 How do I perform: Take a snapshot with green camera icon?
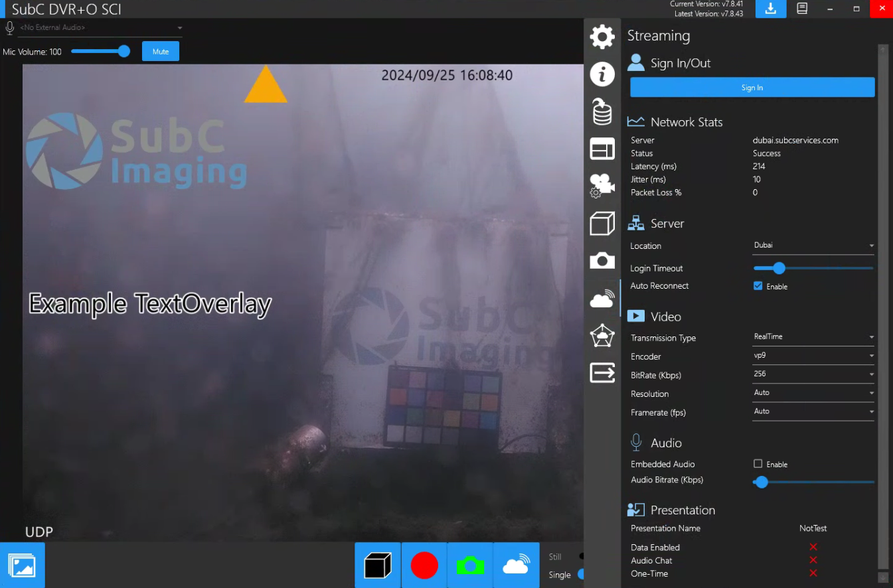(470, 565)
